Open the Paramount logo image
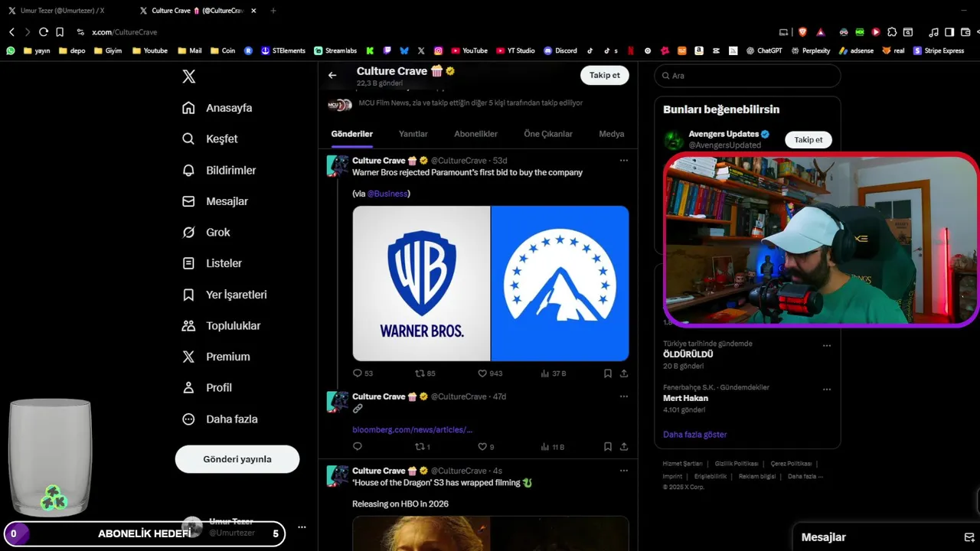Viewport: 980px width, 551px height. tap(560, 283)
